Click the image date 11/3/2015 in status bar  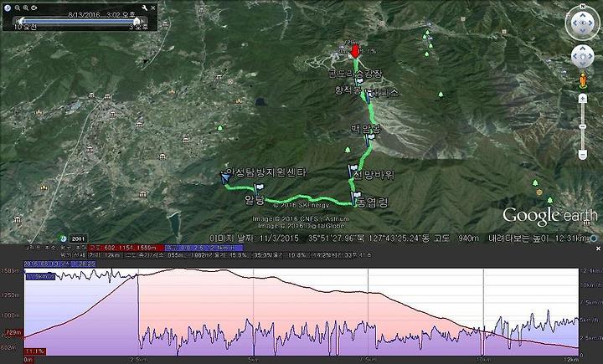tap(279, 238)
